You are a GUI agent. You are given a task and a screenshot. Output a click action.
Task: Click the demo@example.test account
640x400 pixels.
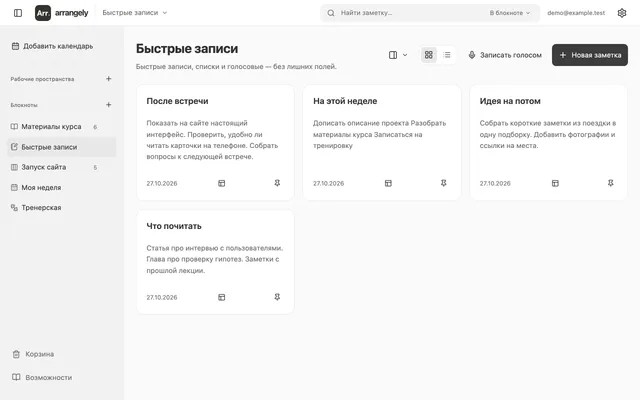(x=576, y=13)
